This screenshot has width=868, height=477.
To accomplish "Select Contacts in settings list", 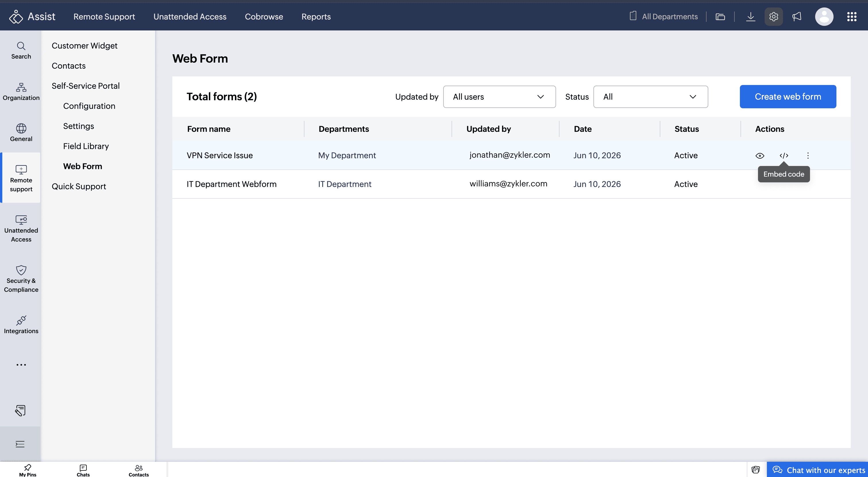I will point(69,66).
